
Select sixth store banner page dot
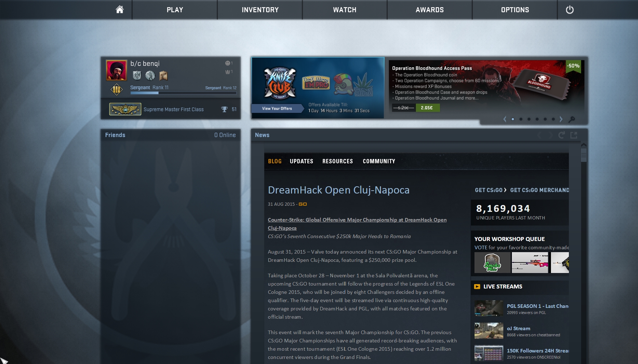point(553,119)
